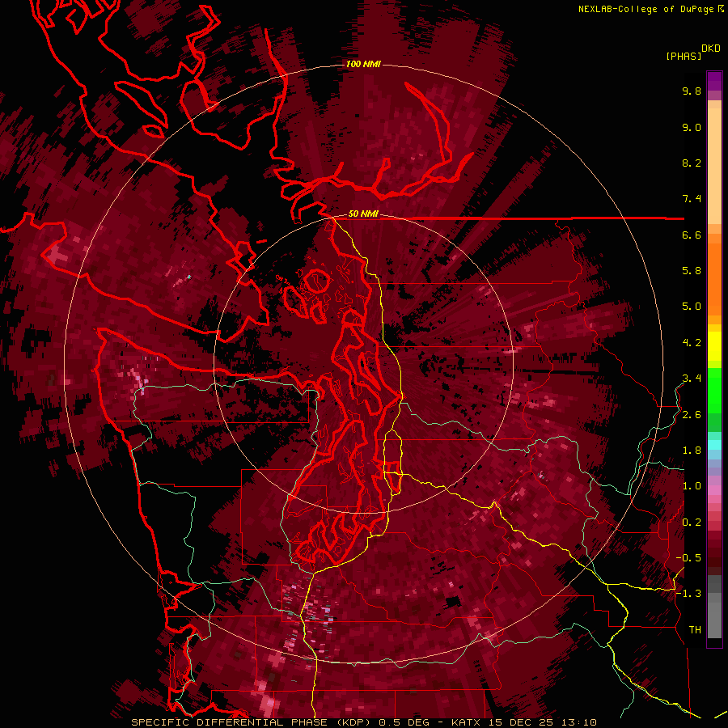Image resolution: width=728 pixels, height=728 pixels.
Task: Select the 0.2 scale value
Action: click(692, 523)
